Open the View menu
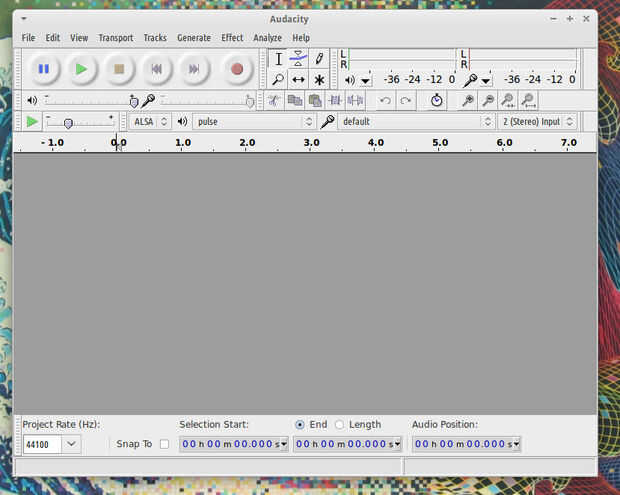The height and width of the screenshot is (495, 620). coord(79,38)
